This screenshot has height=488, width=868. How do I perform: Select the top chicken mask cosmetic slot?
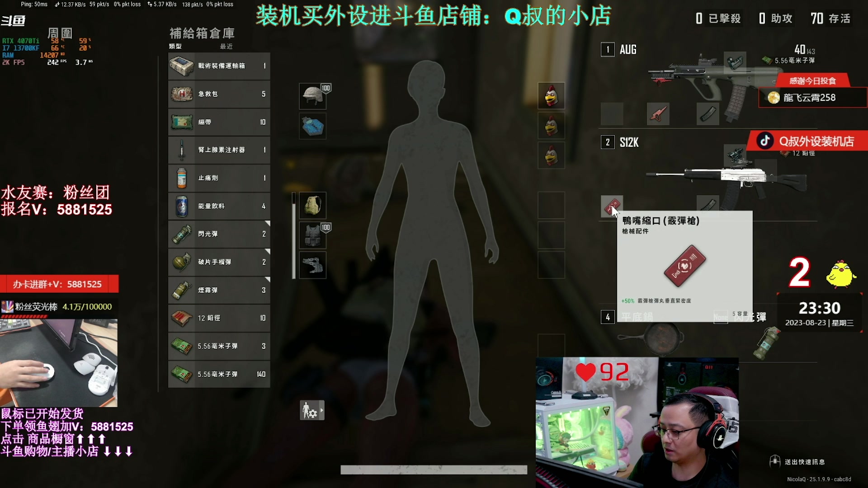coord(551,96)
